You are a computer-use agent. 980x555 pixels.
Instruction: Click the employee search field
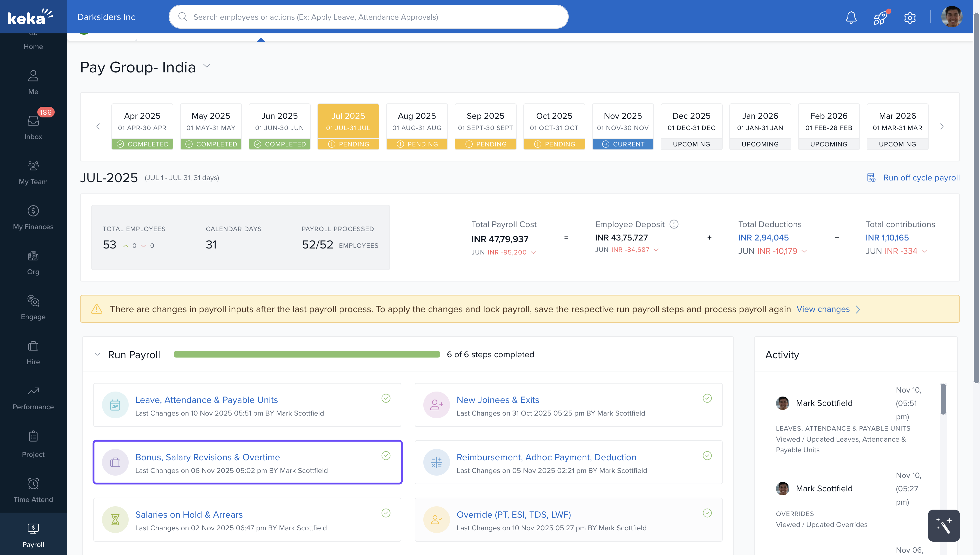click(x=368, y=17)
